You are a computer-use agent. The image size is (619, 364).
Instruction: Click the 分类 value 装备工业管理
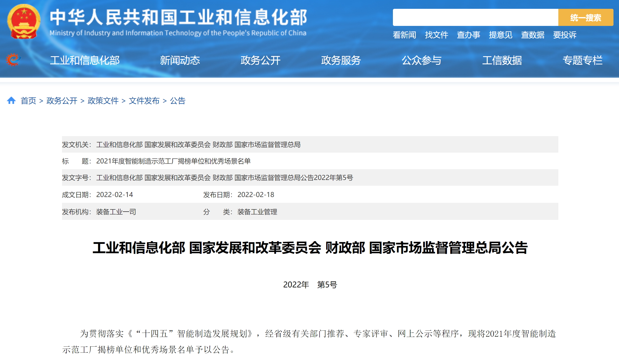click(x=257, y=212)
